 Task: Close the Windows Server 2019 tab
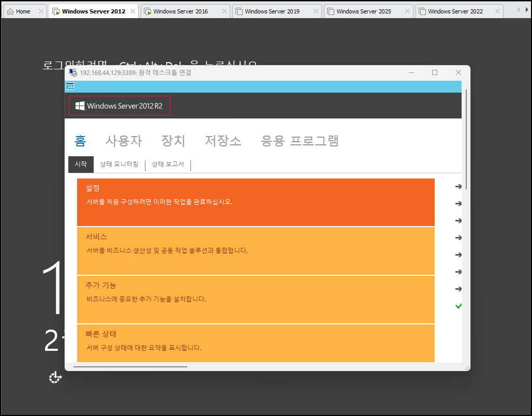[316, 11]
